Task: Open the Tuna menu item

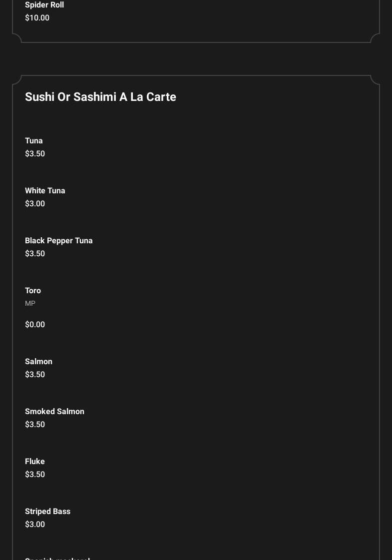Action: pos(34,141)
